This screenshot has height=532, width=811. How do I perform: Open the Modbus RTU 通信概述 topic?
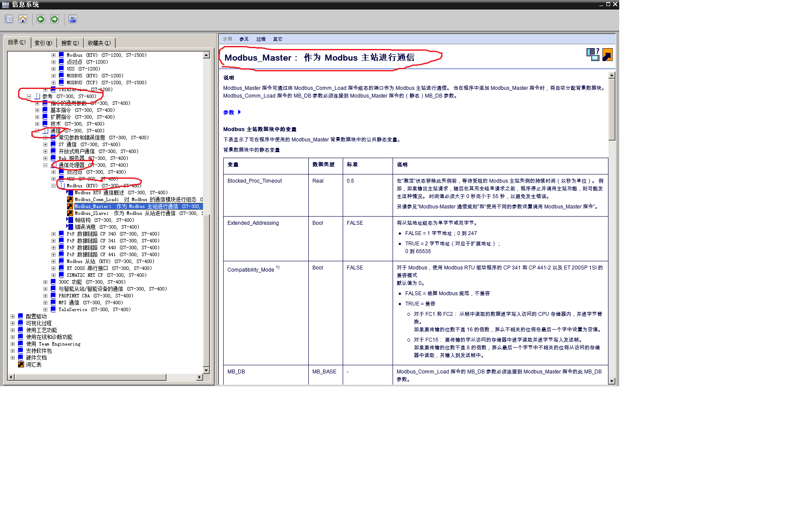coord(121,193)
